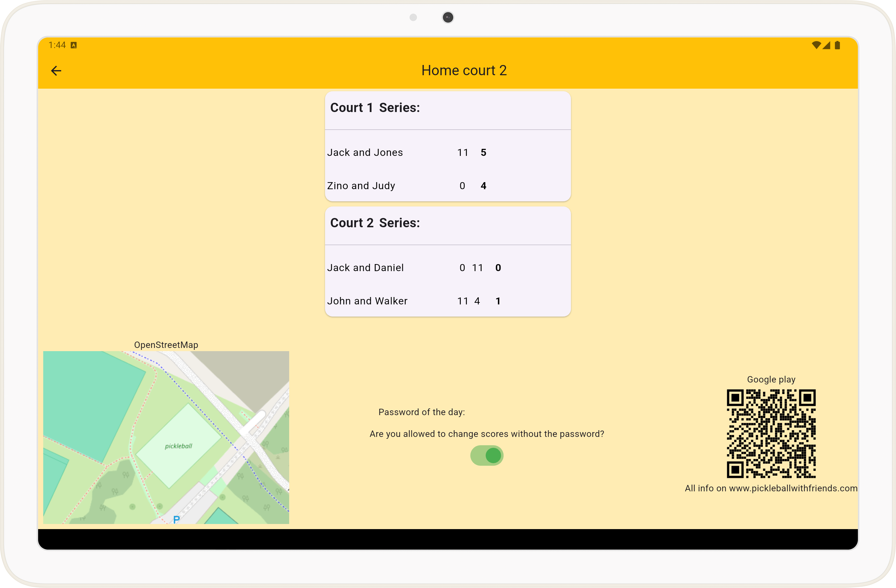Click the OpenStreetMap label
This screenshot has height=588, width=896.
click(x=166, y=345)
